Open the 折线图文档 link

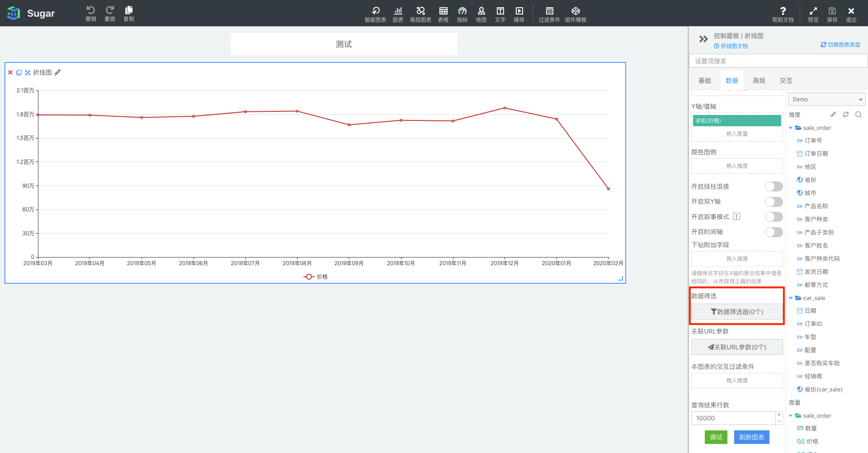pos(731,46)
